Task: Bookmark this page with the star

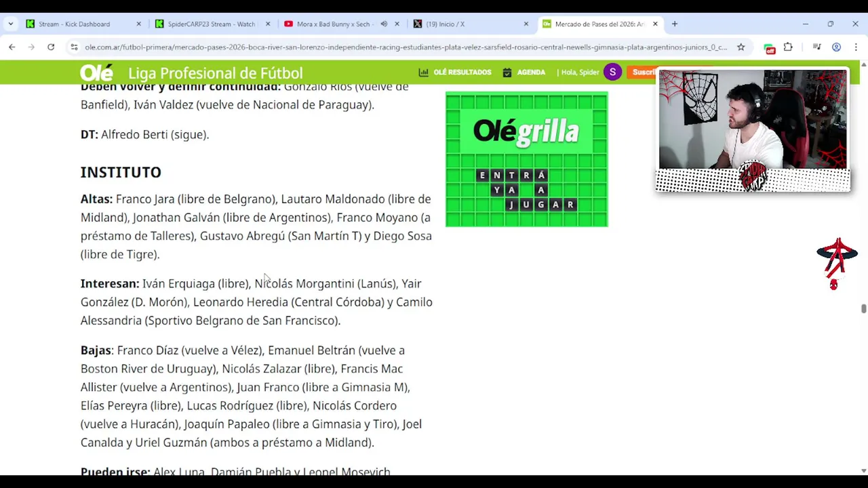Action: tap(741, 47)
